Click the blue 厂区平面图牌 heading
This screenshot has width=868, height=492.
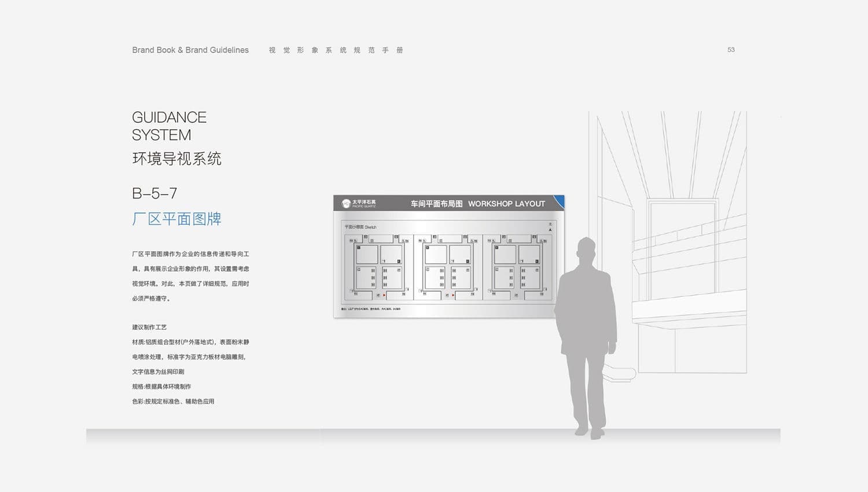[176, 219]
